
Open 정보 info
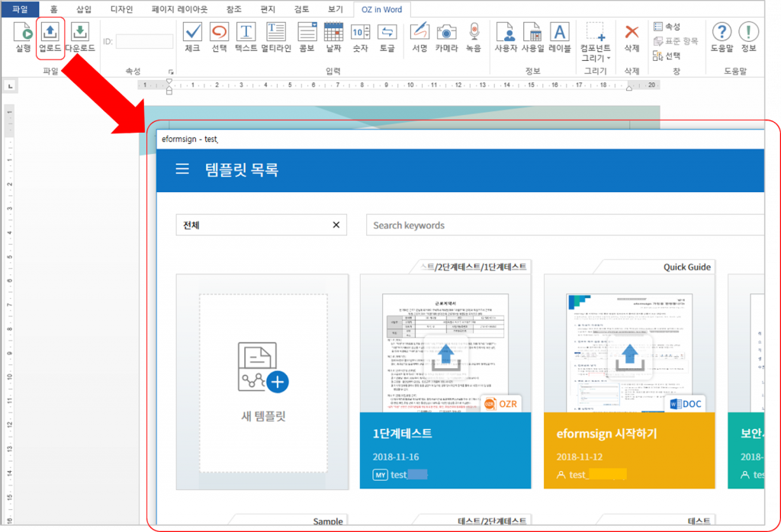tap(748, 37)
